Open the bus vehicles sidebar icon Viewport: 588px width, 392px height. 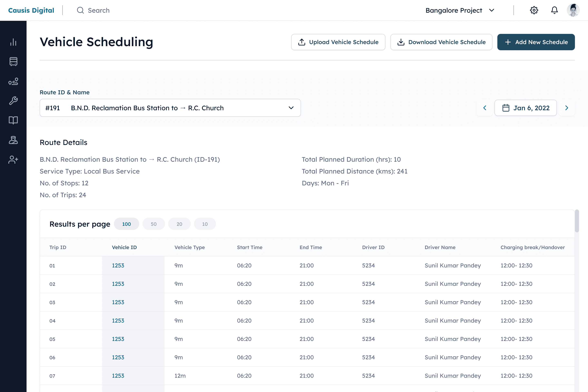point(13,61)
